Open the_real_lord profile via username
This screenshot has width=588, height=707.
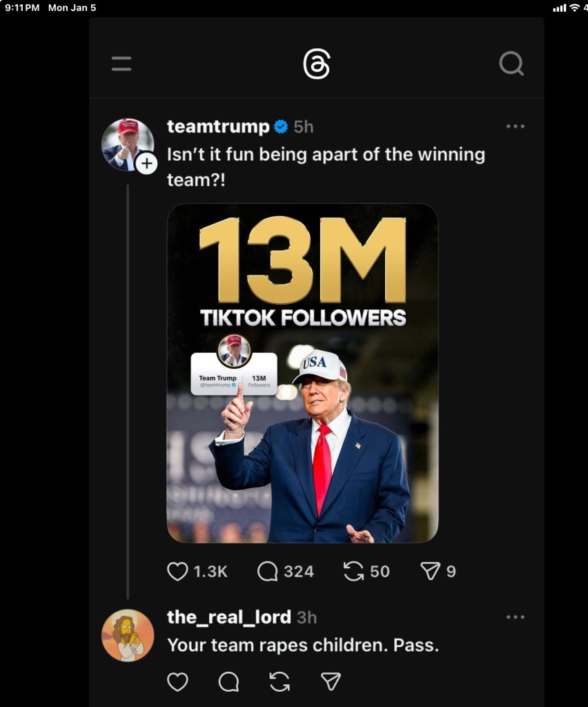click(229, 617)
